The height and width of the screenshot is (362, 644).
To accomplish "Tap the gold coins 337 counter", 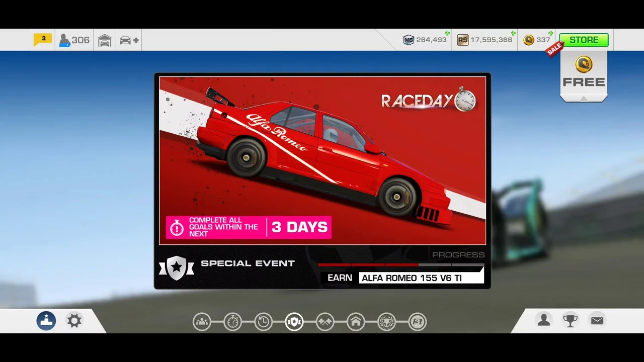I will coord(537,40).
